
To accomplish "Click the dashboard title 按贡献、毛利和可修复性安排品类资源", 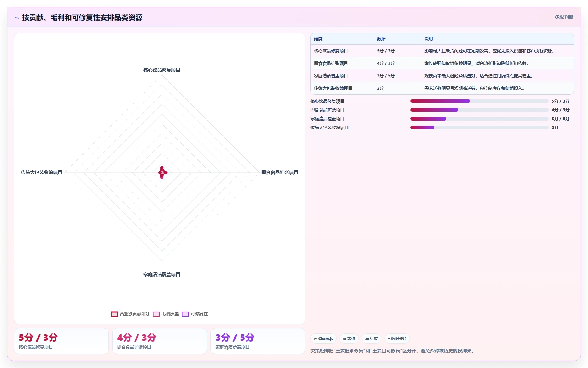I will pos(82,18).
